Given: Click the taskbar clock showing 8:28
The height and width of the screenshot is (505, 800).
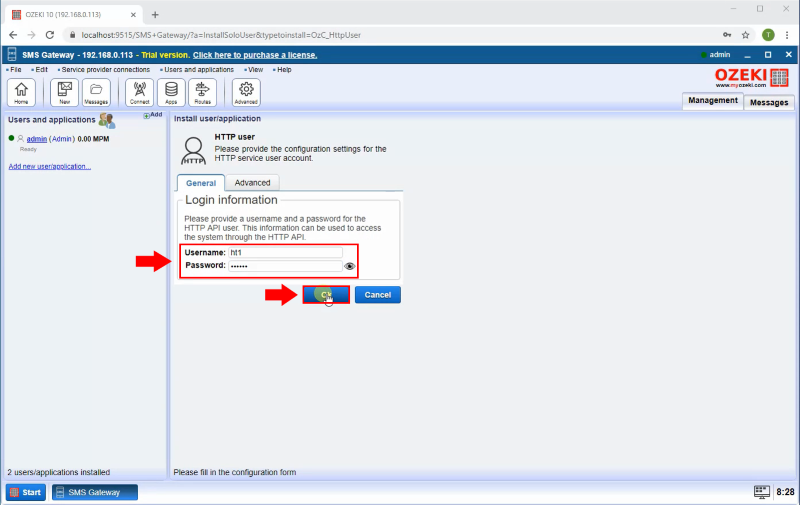Looking at the screenshot, I should (x=785, y=492).
